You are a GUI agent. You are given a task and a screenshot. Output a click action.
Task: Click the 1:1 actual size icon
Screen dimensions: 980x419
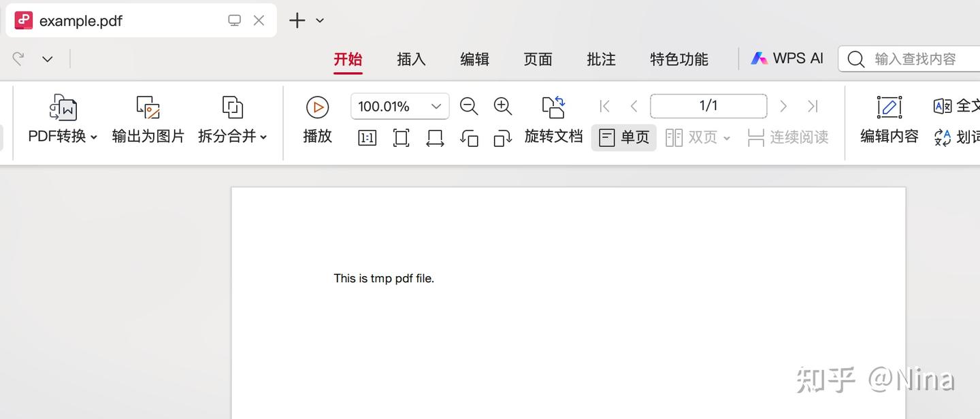coord(367,138)
